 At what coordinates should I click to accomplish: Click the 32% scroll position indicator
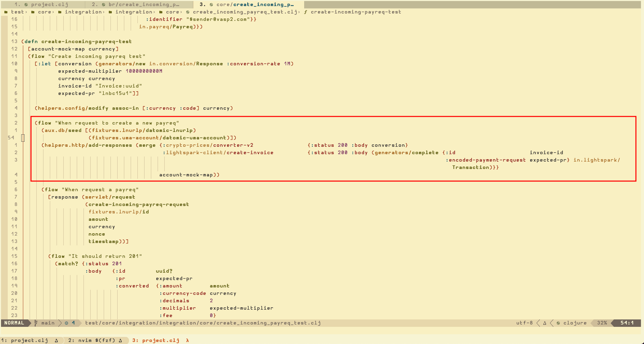[x=602, y=323]
